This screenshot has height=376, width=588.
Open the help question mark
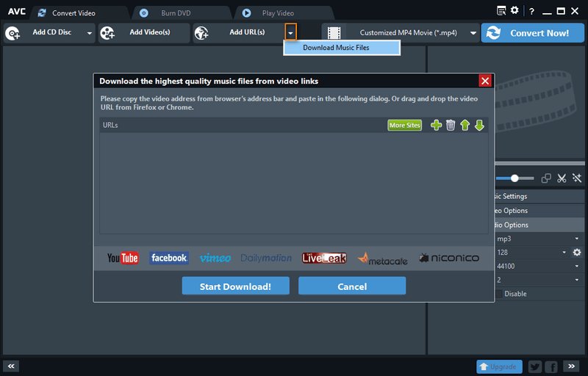[531, 12]
